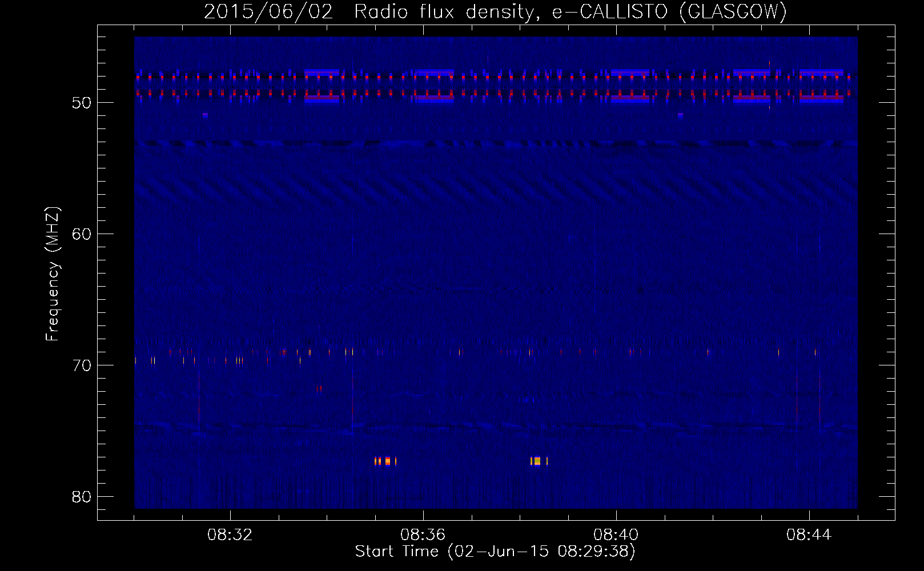
Task: Click the 08:32 time tick label
Action: point(230,535)
